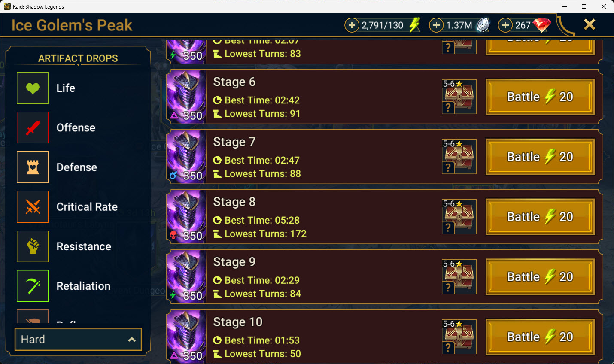Start Stage 9 Battle for 20 energy

click(540, 277)
